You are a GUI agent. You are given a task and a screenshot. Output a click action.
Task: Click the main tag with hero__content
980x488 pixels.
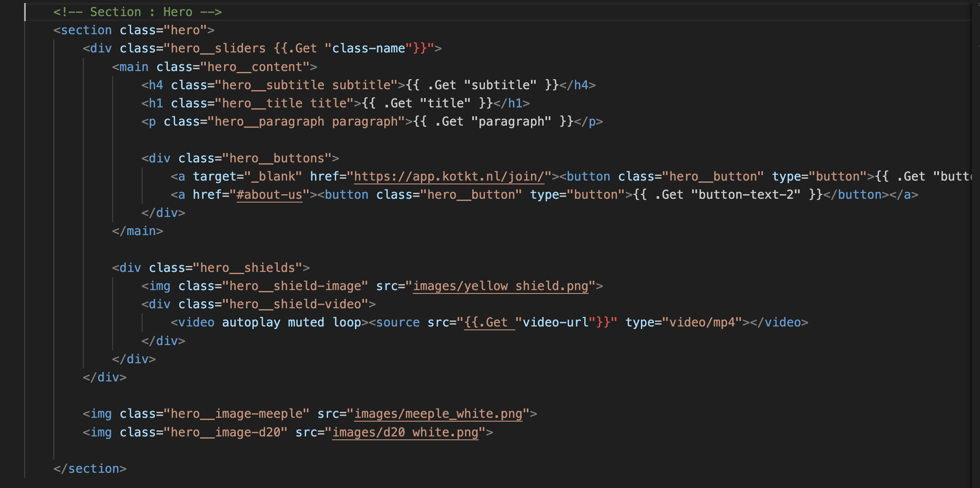pos(134,67)
